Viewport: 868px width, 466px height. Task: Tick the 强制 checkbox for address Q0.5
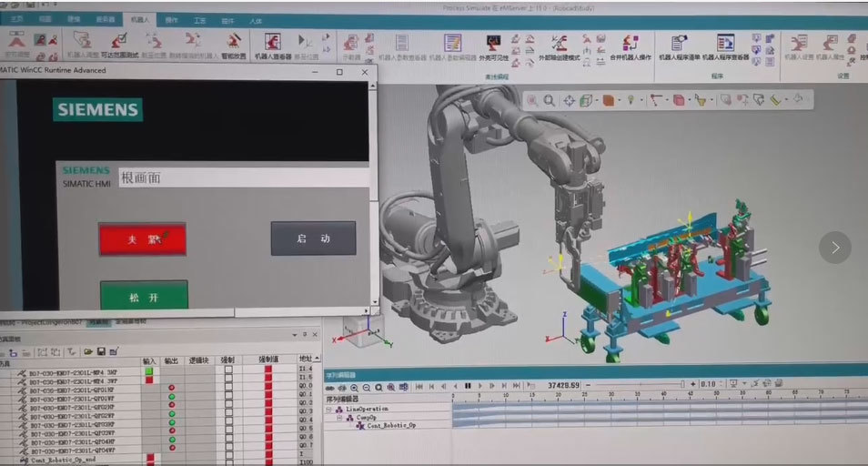228,430
